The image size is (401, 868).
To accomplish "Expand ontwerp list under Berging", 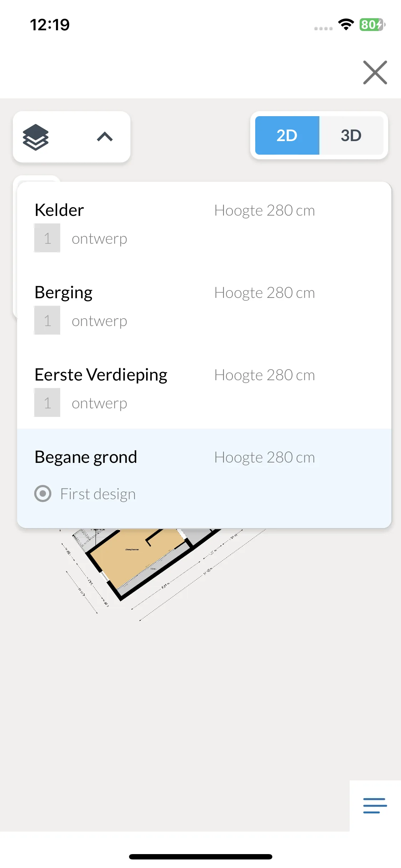I will point(99,321).
